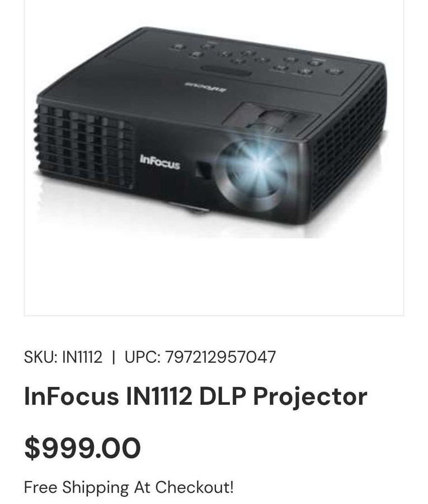Click the round power button on top panel
Image resolution: width=428 pixels, height=504 pixels.
click(x=334, y=71)
